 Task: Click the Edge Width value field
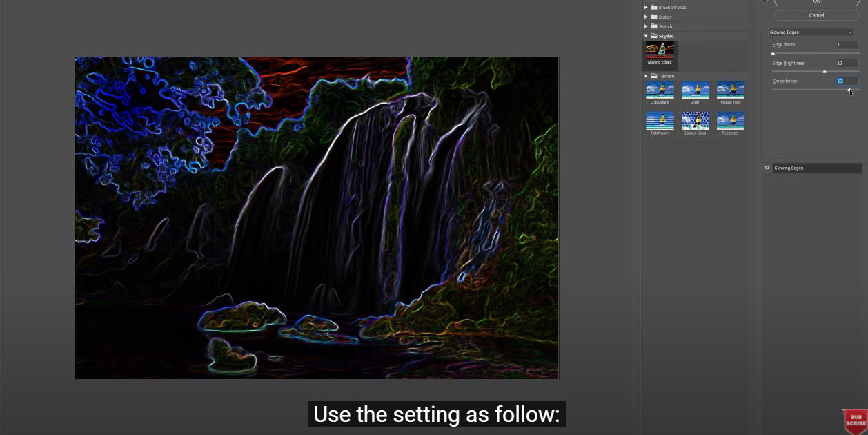tap(847, 45)
